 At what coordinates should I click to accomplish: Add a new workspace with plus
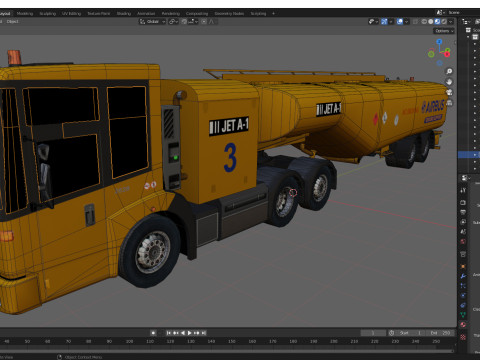(273, 13)
